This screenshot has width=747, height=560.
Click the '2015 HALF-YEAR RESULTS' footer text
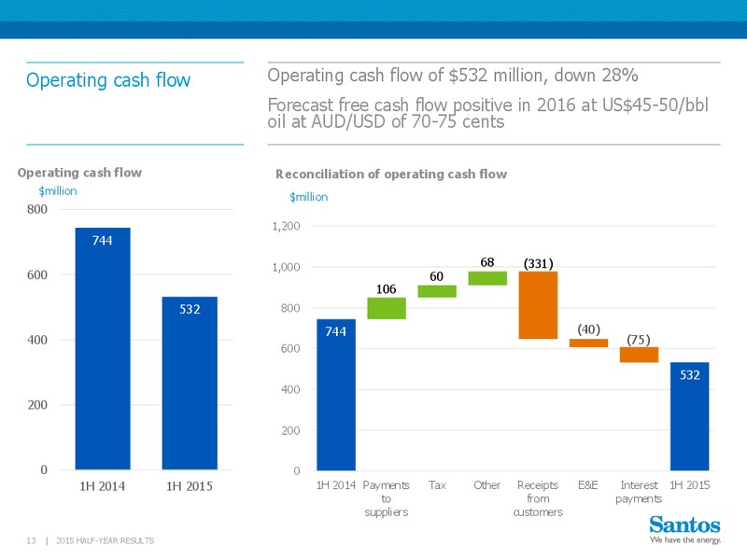(x=105, y=540)
